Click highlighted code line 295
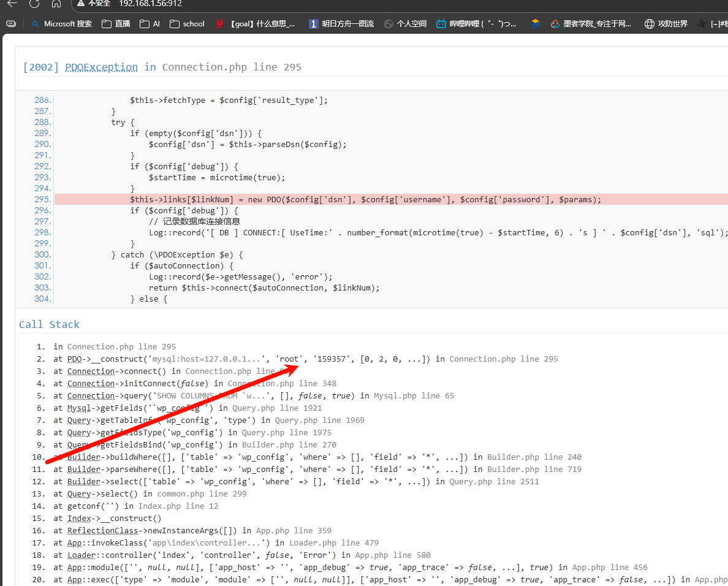 [x=365, y=199]
